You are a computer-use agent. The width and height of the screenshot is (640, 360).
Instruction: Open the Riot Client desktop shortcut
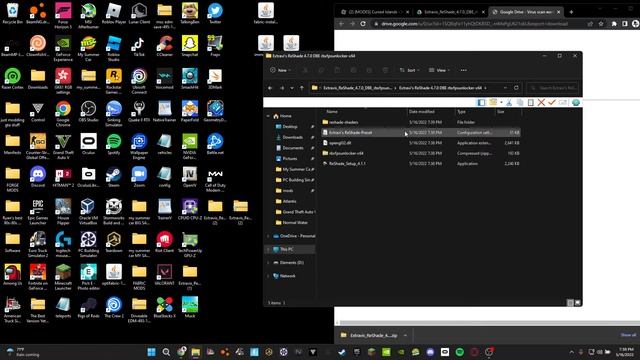[164, 242]
